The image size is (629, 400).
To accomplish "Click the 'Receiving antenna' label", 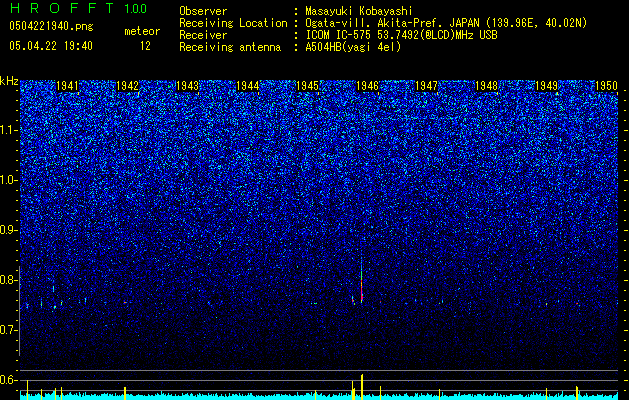I will [x=230, y=47].
